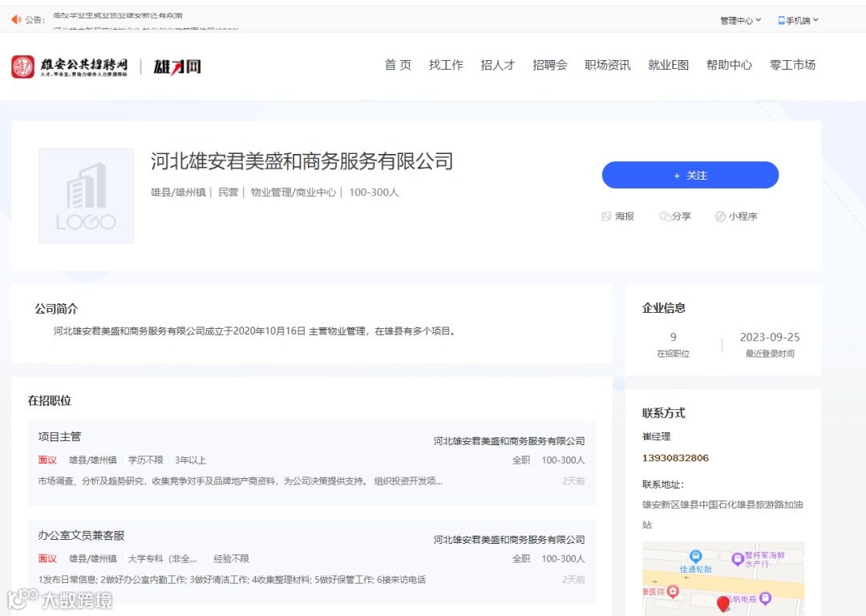Click the 康医院 hospital map marker
The height and width of the screenshot is (616, 866).
point(673,592)
